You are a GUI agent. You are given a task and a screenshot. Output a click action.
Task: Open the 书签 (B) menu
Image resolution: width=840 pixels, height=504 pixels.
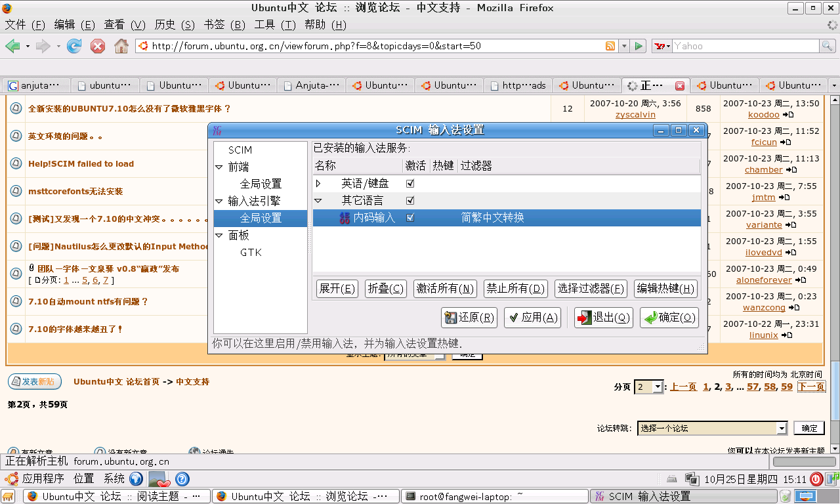224,24
